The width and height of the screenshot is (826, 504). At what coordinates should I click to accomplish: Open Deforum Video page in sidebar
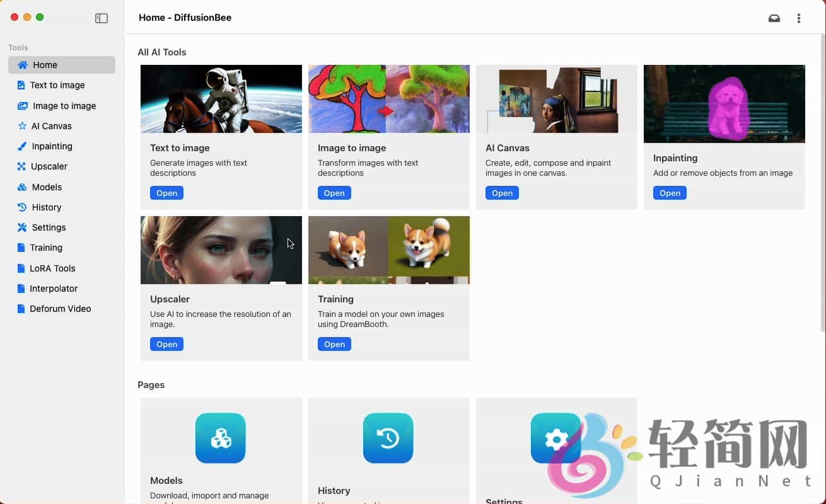[x=60, y=309]
